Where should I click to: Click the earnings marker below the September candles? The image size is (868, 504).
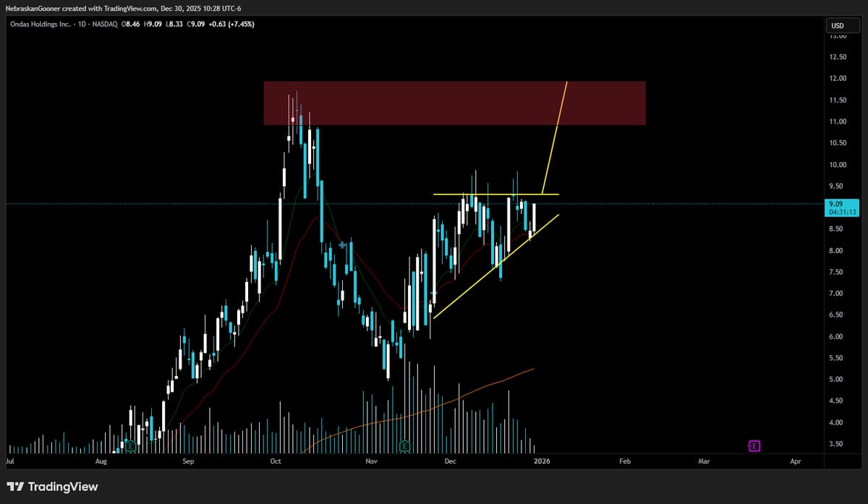click(130, 446)
